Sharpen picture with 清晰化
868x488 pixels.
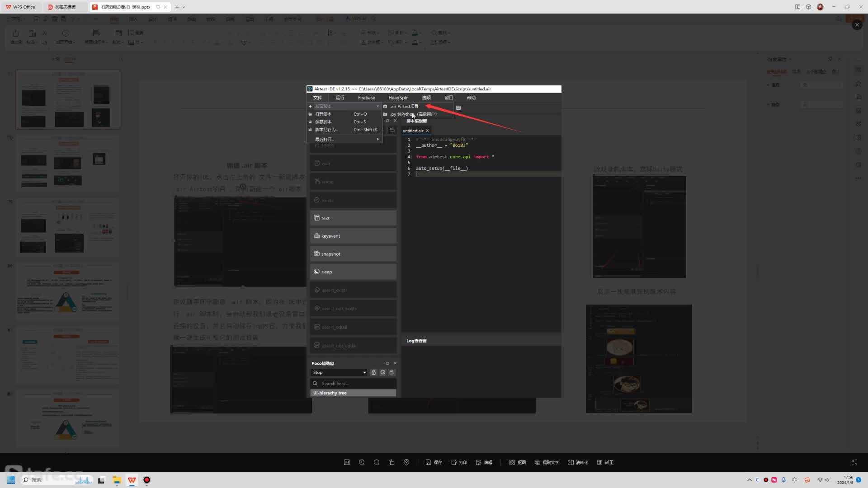tap(578, 462)
